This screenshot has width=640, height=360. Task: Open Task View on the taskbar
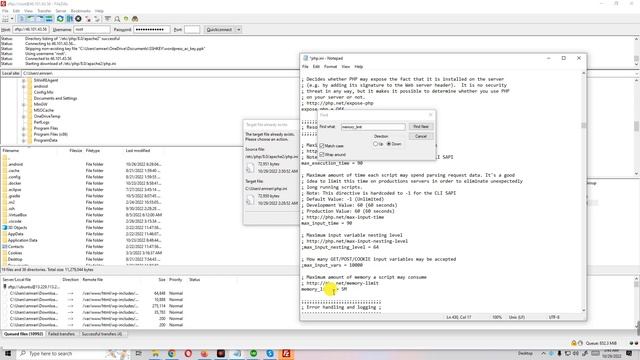coord(139,353)
